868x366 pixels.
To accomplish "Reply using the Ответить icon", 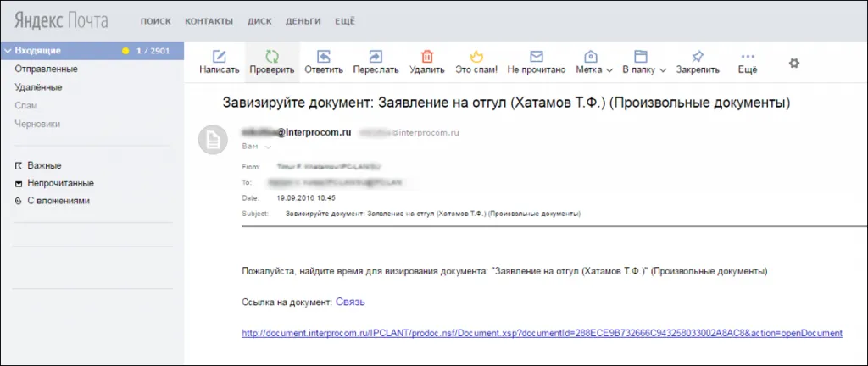I will click(323, 57).
